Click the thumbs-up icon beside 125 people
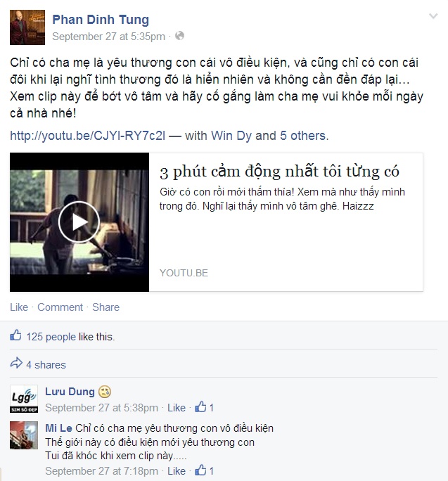Image resolution: width=448 pixels, height=481 pixels. (x=15, y=335)
